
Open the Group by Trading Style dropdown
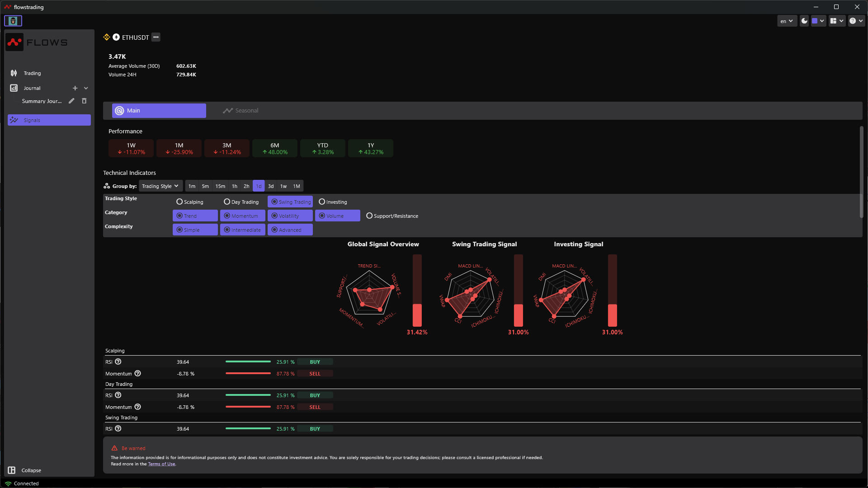click(160, 186)
